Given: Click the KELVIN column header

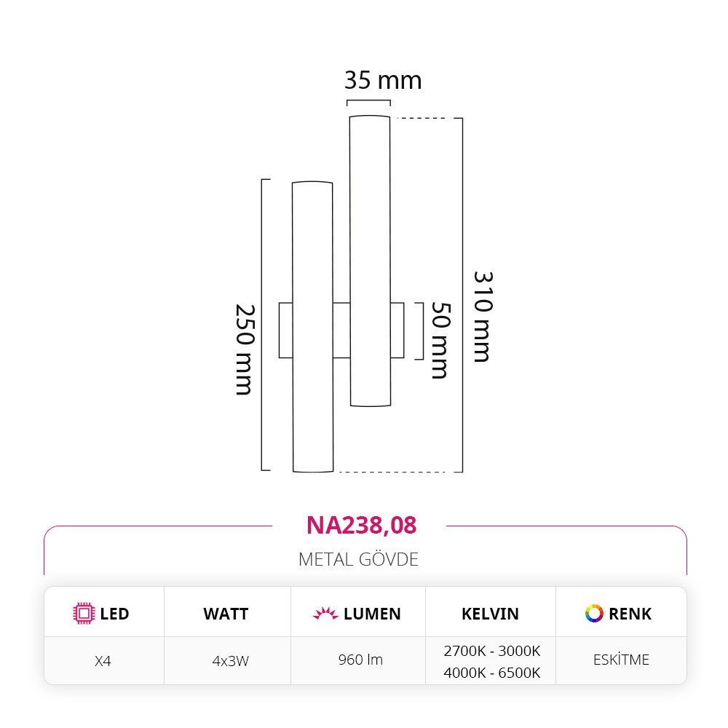Looking at the screenshot, I should 490,614.
